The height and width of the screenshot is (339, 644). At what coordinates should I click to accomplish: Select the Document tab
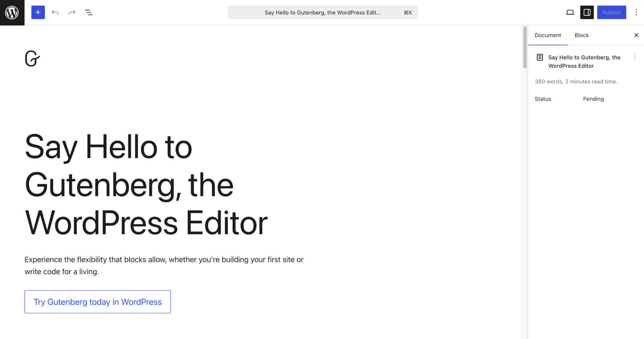pos(548,35)
